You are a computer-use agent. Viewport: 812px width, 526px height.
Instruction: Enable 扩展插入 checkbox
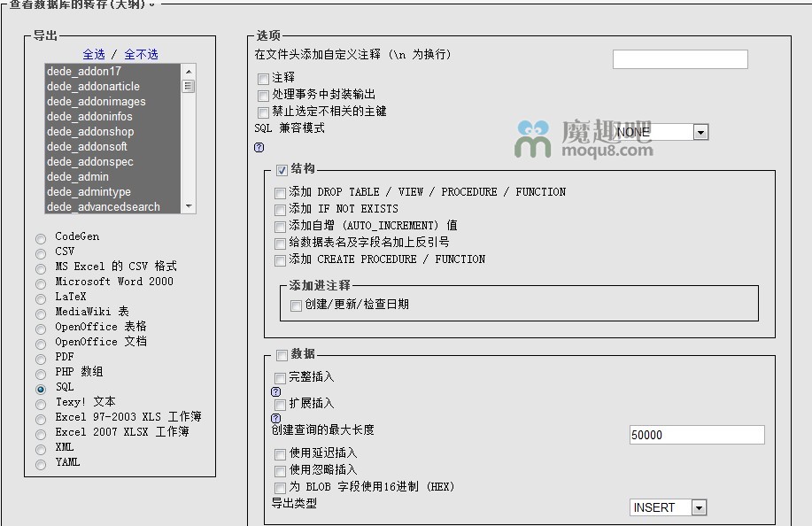(280, 405)
